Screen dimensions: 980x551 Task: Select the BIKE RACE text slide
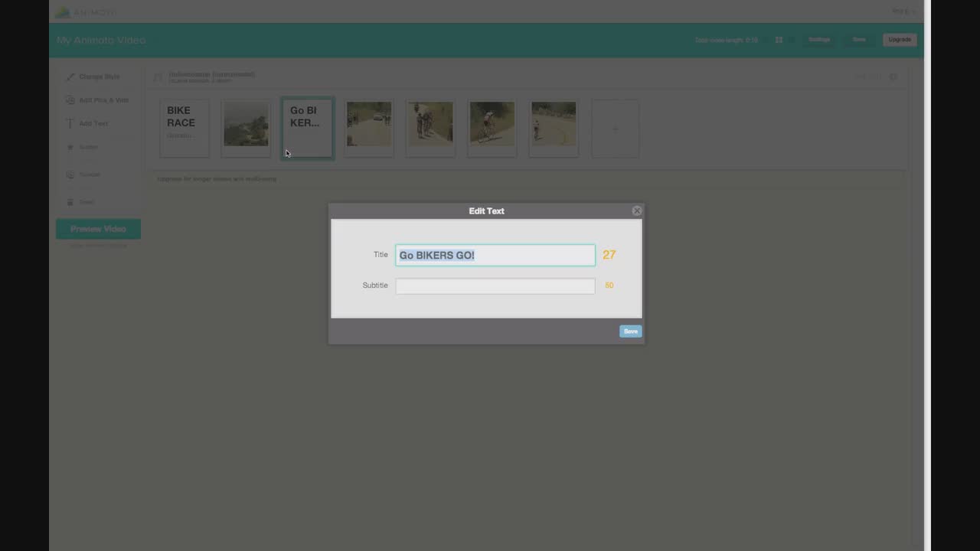coord(185,129)
